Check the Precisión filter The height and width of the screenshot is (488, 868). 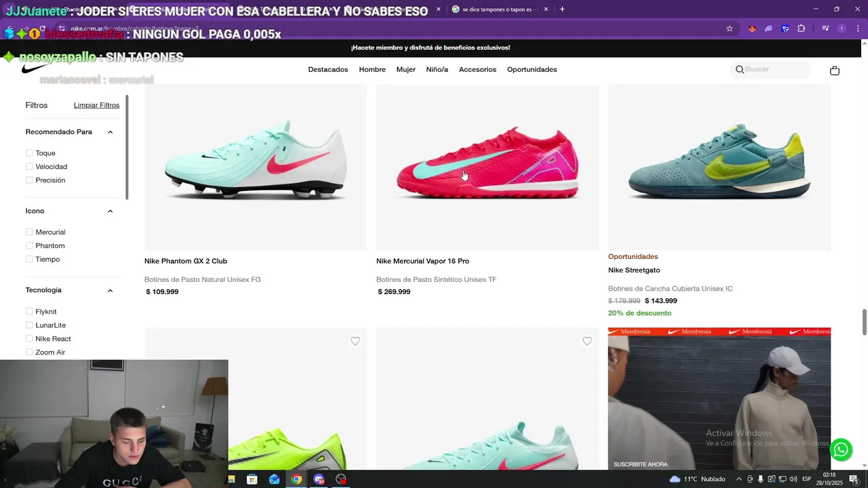coord(29,180)
